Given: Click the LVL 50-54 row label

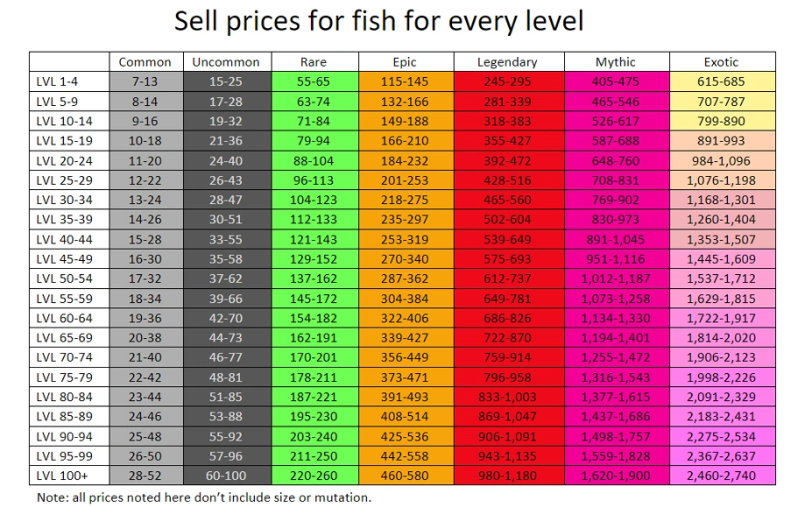Looking at the screenshot, I should (62, 278).
